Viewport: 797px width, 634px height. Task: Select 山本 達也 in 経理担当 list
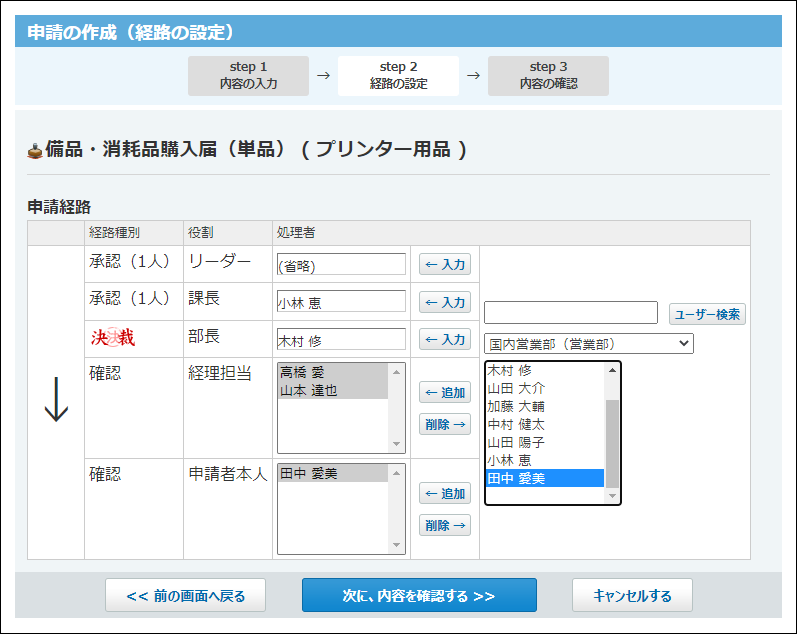point(333,390)
